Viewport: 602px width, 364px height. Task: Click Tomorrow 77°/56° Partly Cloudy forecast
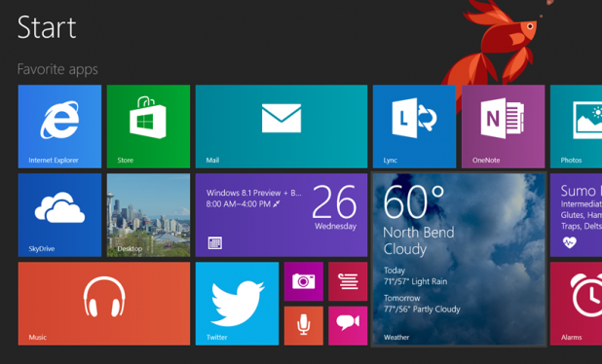(422, 304)
